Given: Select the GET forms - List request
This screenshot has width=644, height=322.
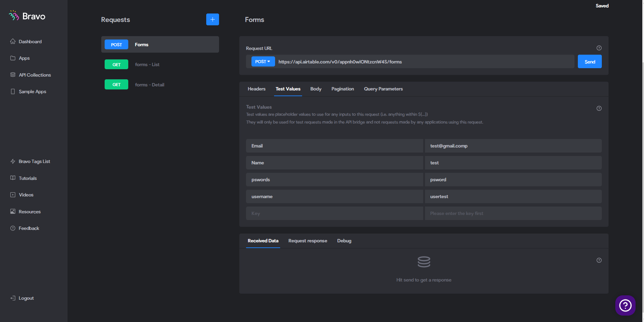Looking at the screenshot, I should 160,64.
